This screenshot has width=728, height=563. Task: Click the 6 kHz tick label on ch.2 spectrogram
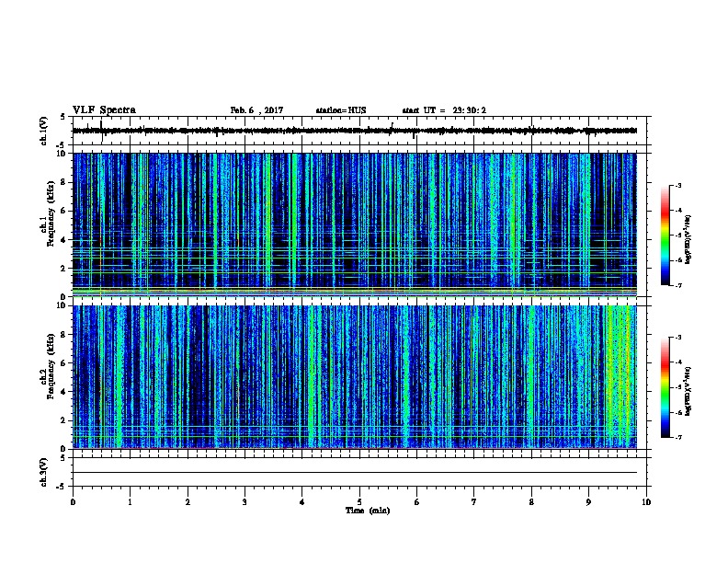click(63, 363)
